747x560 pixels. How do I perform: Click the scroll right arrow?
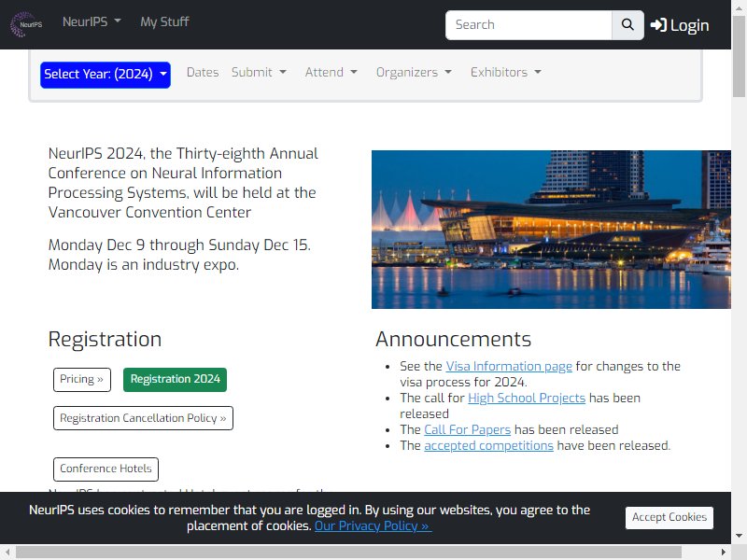(x=724, y=553)
